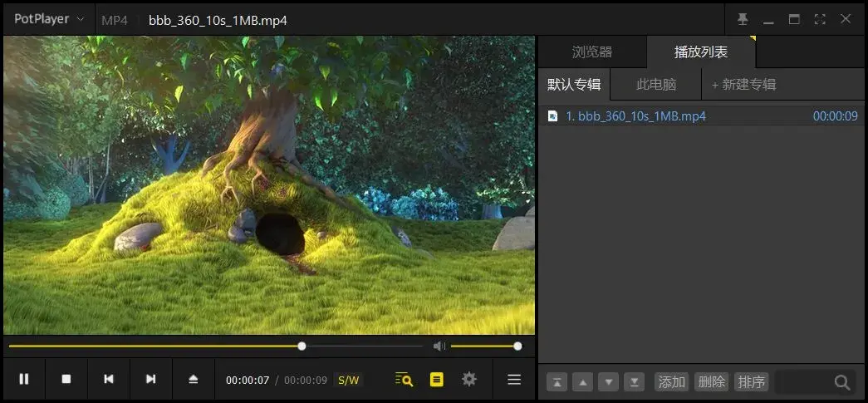Toggle the yellow playlist panel icon

pyautogui.click(x=437, y=380)
